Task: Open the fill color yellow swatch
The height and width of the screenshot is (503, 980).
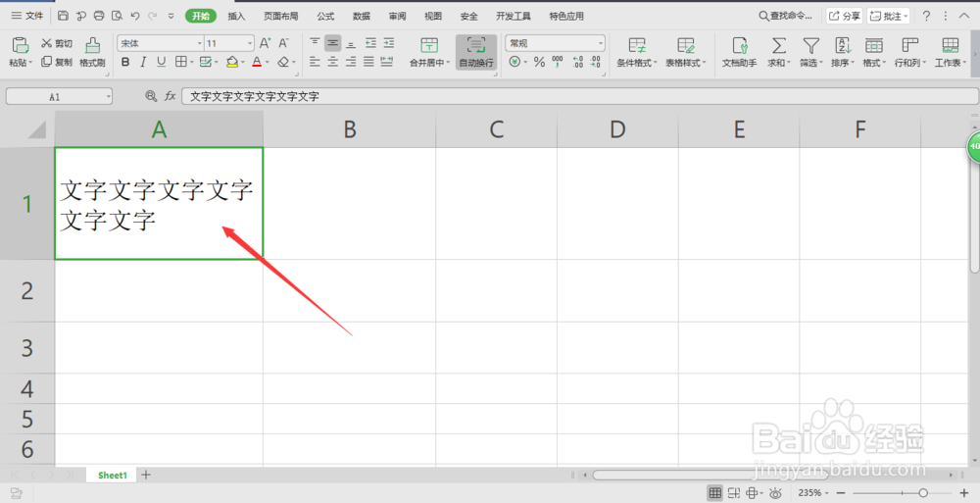Action: (x=232, y=62)
